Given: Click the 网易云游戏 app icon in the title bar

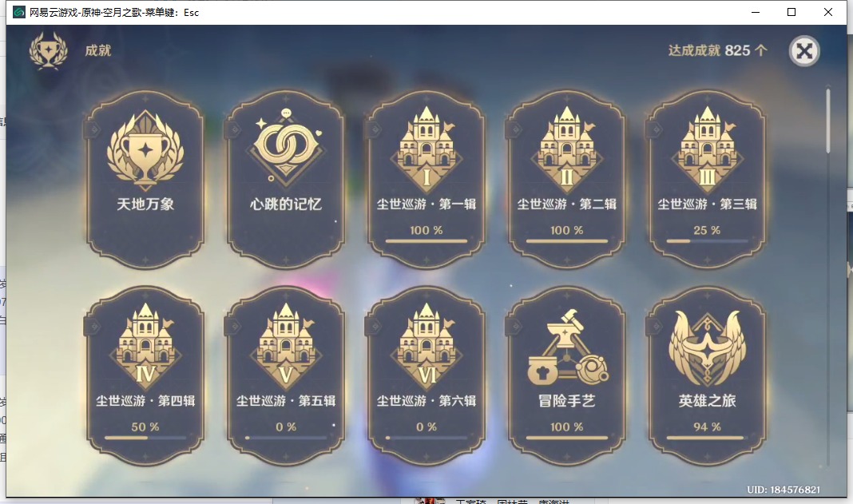Looking at the screenshot, I should coord(19,12).
